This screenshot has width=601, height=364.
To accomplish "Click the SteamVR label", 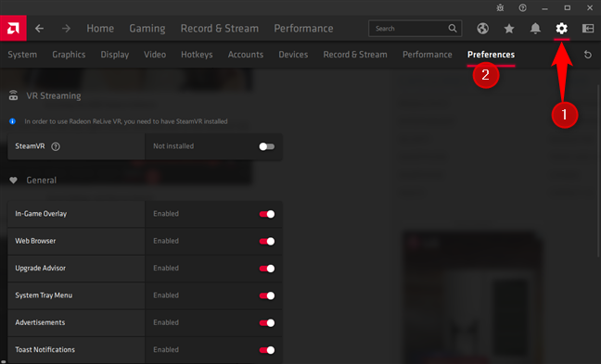I will click(x=30, y=146).
